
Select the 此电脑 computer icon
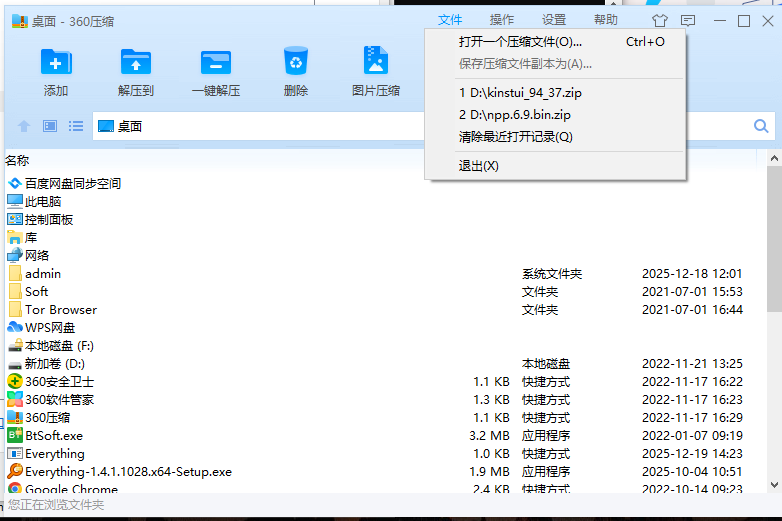(x=15, y=201)
